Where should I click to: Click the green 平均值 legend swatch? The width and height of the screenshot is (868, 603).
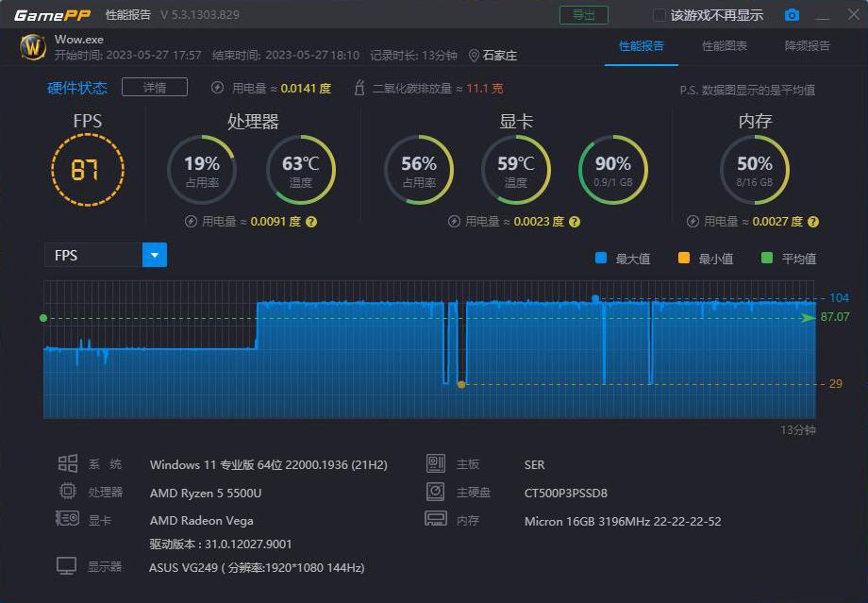pos(767,258)
